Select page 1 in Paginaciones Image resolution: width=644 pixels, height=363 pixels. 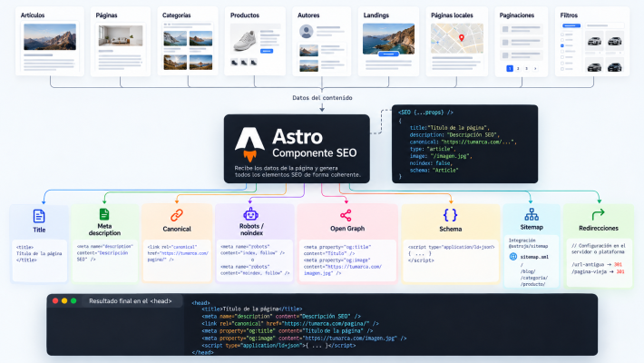point(510,69)
